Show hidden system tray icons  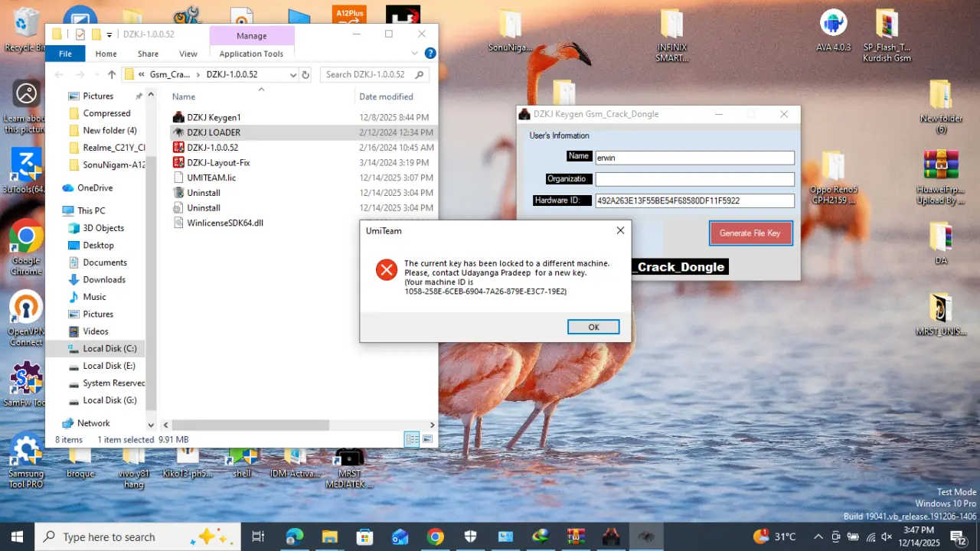[818, 536]
